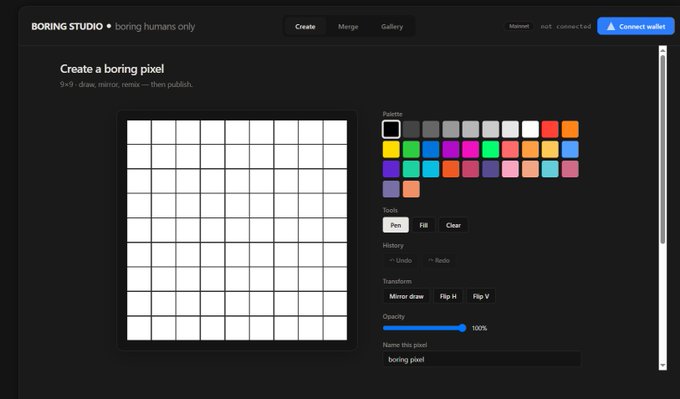Click the Mainnet network badge
Viewport: 680px width, 399px height.
click(x=519, y=26)
